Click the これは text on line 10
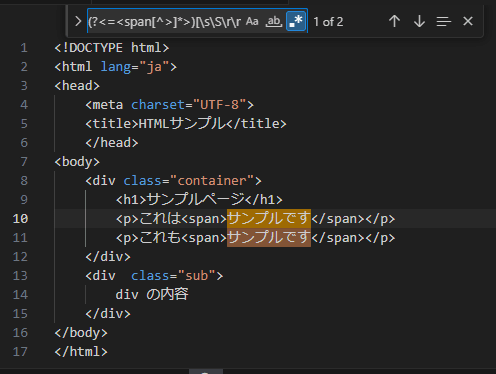This screenshot has height=374, width=496. tap(160, 219)
